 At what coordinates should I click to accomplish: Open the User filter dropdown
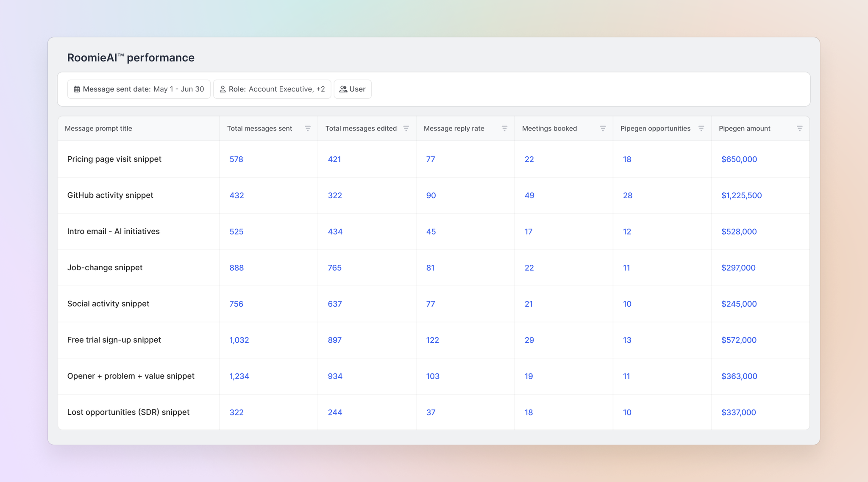(x=353, y=89)
